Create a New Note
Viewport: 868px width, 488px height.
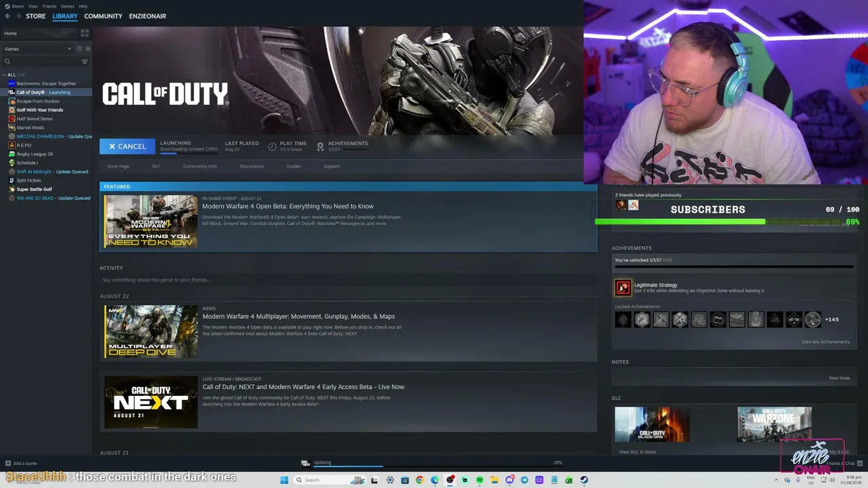point(839,378)
